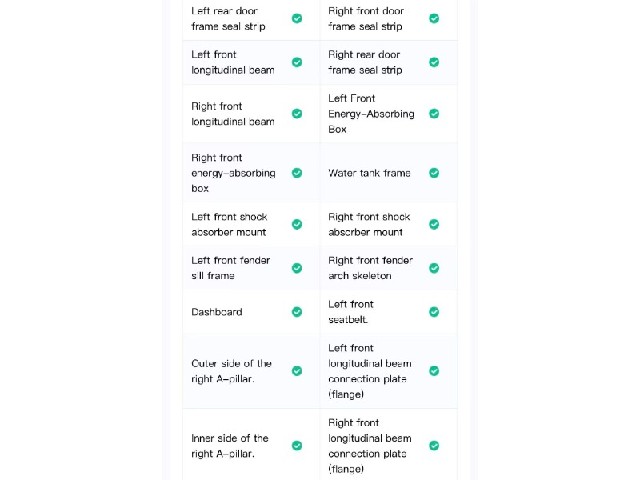Image resolution: width=640 pixels, height=480 pixels.
Task: Tap the check icon for Right front longitudinal beam
Action: point(297,113)
